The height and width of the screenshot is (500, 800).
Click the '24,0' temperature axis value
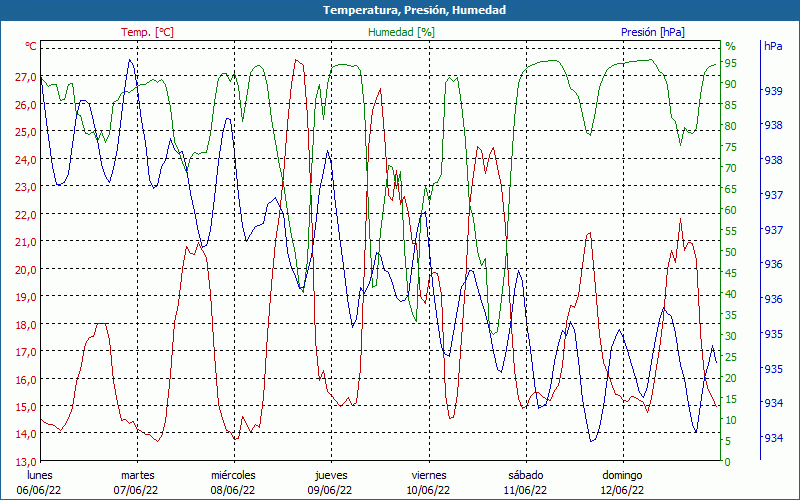pyautogui.click(x=26, y=160)
